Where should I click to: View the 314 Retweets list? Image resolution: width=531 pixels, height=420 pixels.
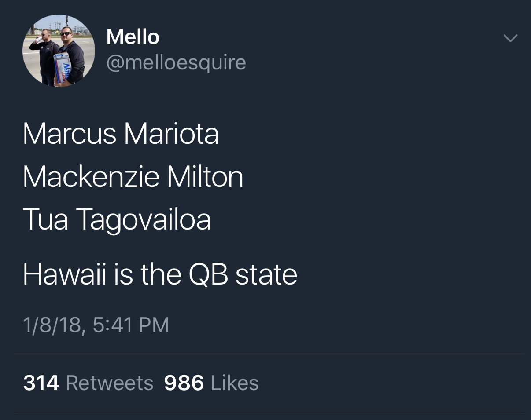88,383
